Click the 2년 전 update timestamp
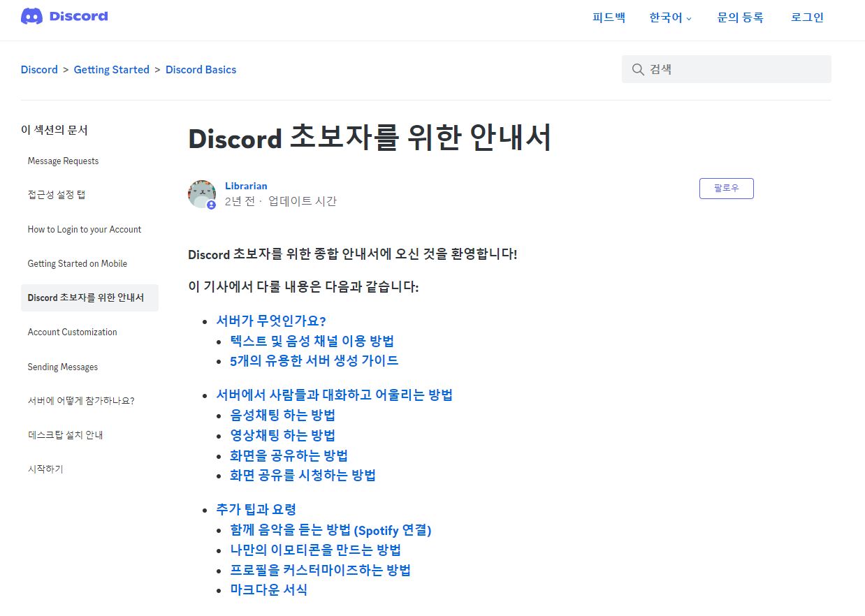Viewport: 865px width, 616px height. (240, 201)
